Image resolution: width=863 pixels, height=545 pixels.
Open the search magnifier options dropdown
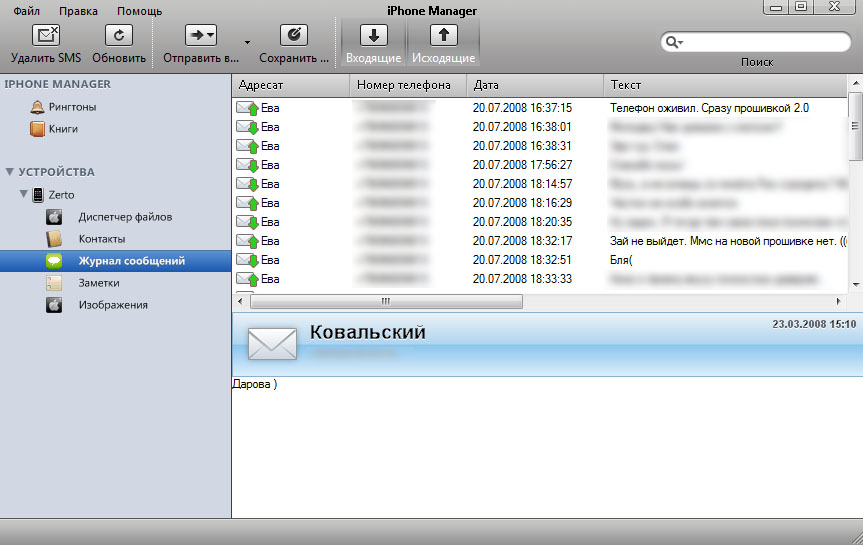674,42
